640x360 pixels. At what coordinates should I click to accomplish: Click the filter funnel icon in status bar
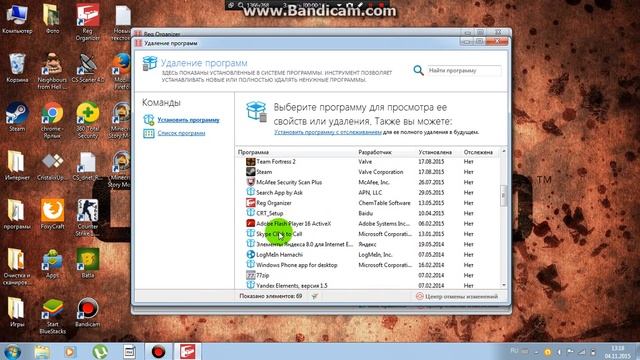point(315,296)
